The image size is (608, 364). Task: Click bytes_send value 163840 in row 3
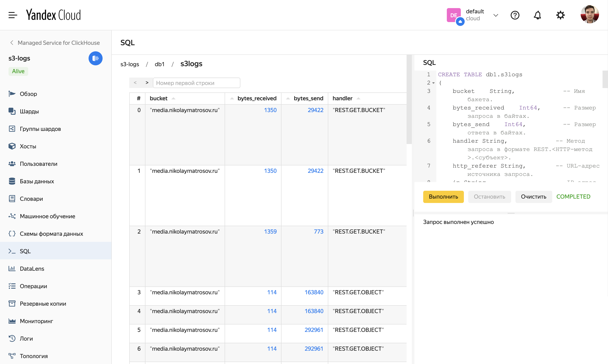[x=314, y=292]
